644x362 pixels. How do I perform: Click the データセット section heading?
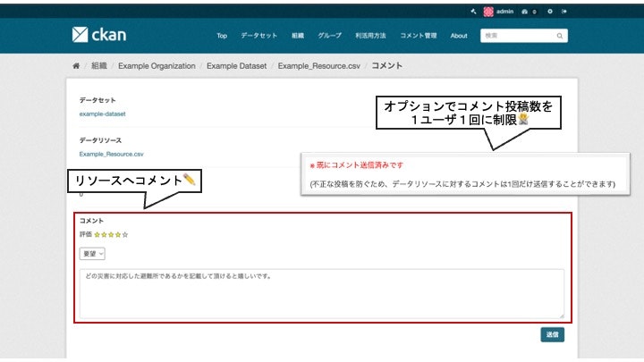pos(97,100)
